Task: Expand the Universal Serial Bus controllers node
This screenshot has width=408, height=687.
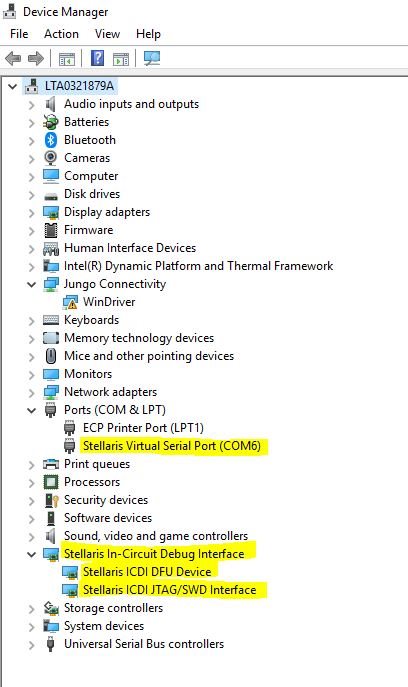Action: click(32, 645)
